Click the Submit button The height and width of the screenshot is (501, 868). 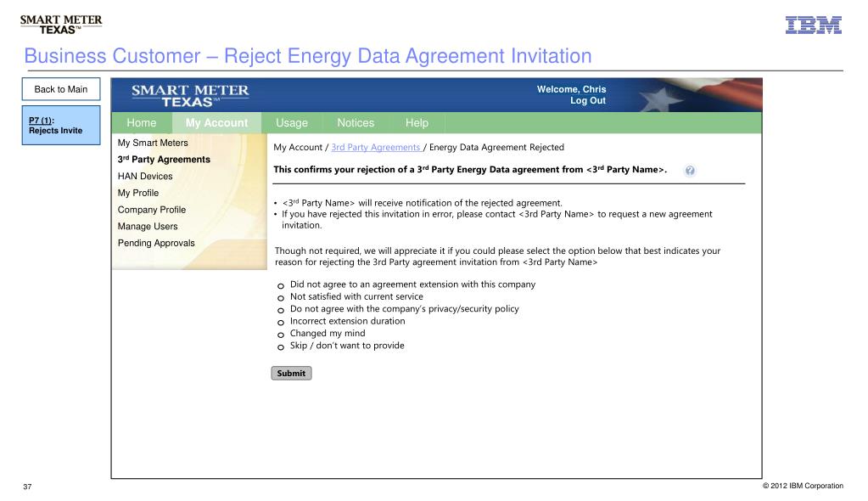point(291,374)
